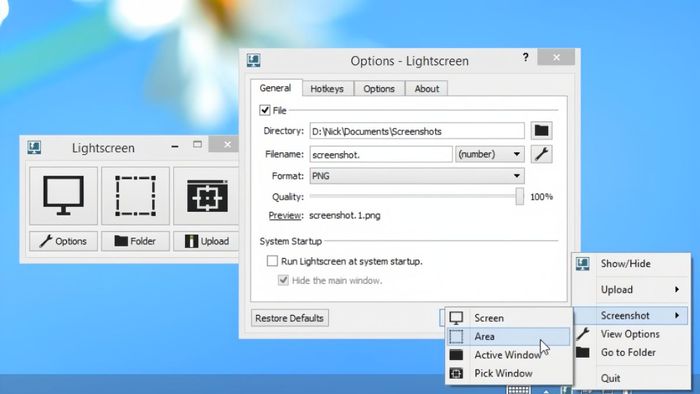Click the Area menu item icon
700x394 pixels.
click(x=456, y=336)
